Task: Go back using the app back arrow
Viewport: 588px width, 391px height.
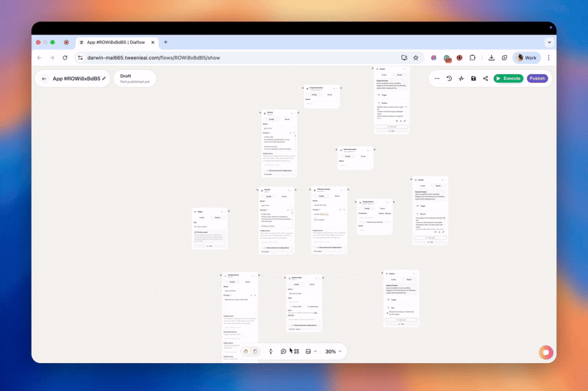Action: (x=44, y=79)
